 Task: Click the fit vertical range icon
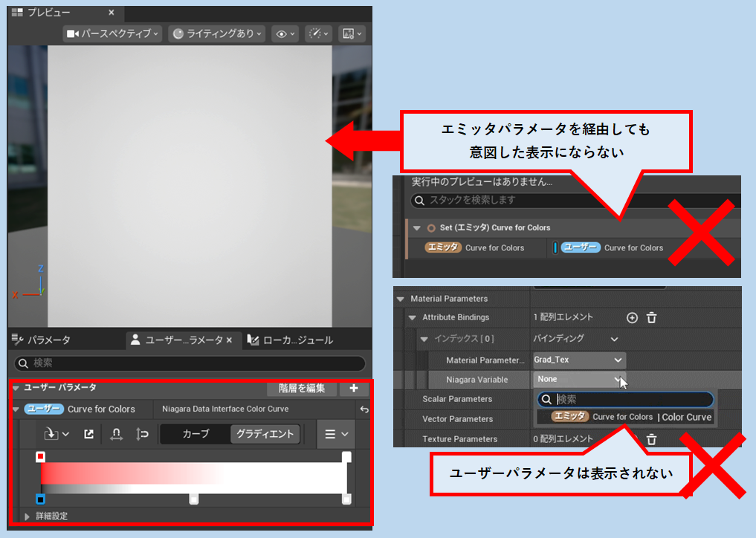pos(143,434)
